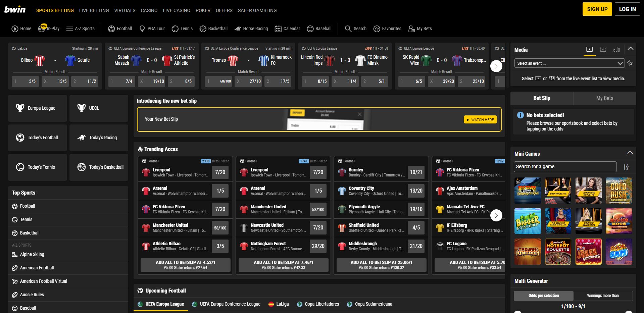Select LaLiga upcoming football tab
This screenshot has height=313, width=644.
279,304
